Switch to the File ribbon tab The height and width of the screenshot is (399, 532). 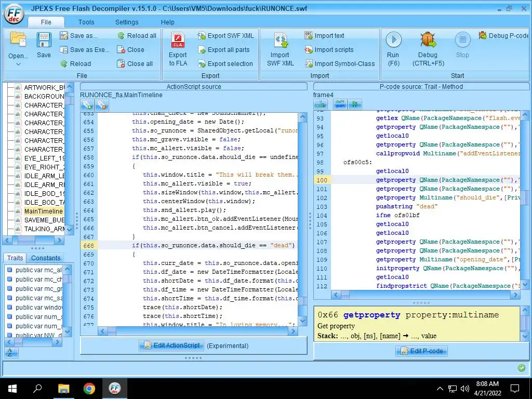pyautogui.click(x=46, y=22)
